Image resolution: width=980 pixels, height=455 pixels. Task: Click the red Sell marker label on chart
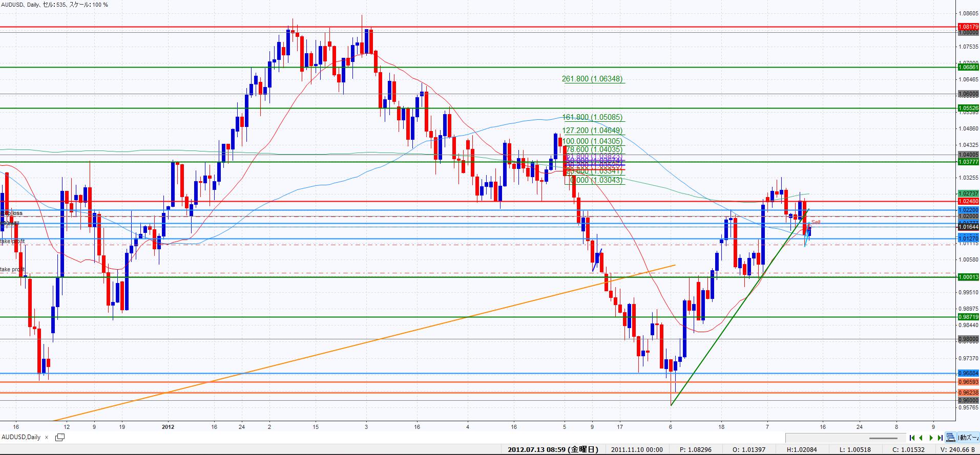[816, 222]
